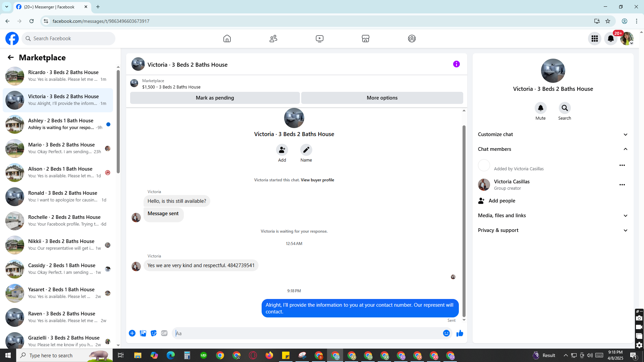Viewport: 644px width, 362px height.
Task: Click the Mute bell icon
Action: click(540, 108)
